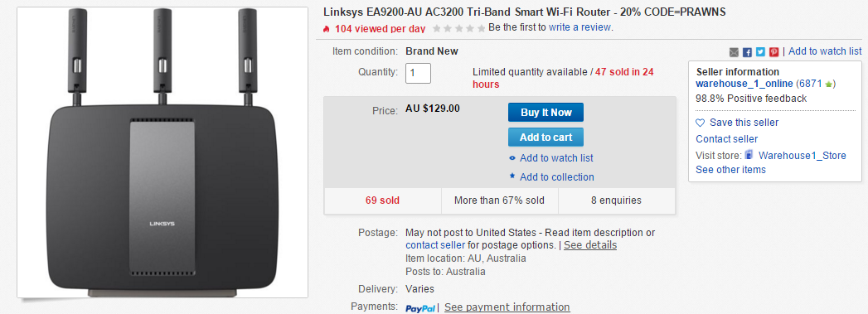
Task: Open See other items link
Action: 730,170
